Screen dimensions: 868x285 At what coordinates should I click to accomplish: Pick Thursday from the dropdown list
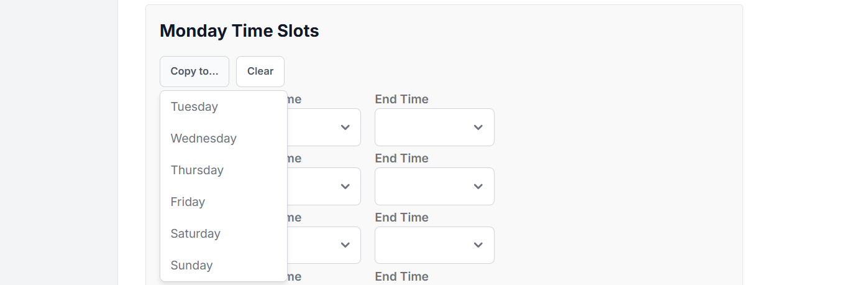[x=197, y=171]
